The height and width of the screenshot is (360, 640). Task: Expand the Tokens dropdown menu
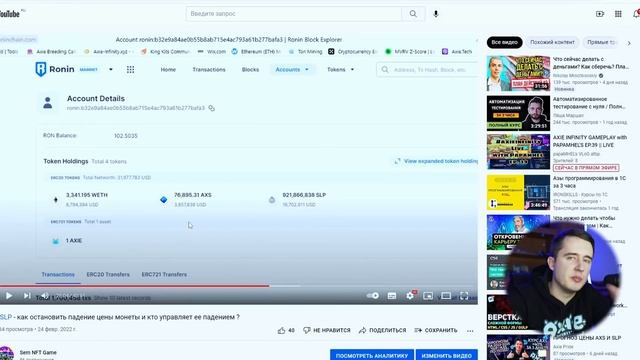pyautogui.click(x=340, y=69)
